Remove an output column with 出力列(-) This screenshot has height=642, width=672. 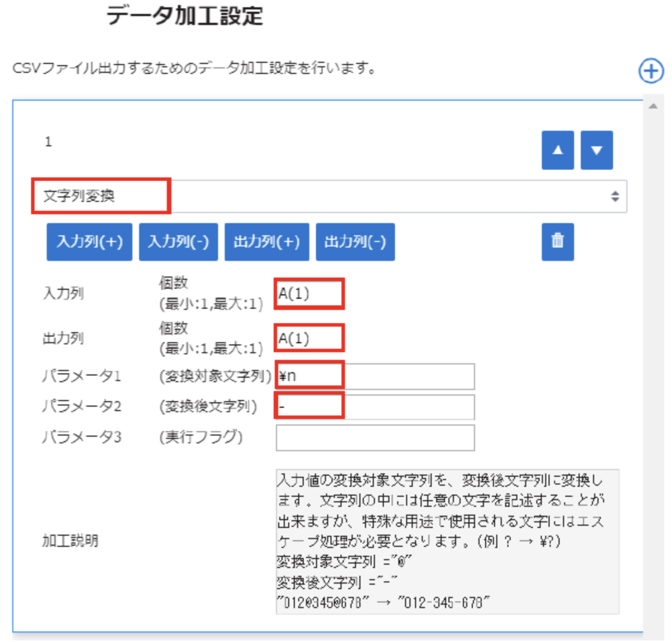click(355, 242)
